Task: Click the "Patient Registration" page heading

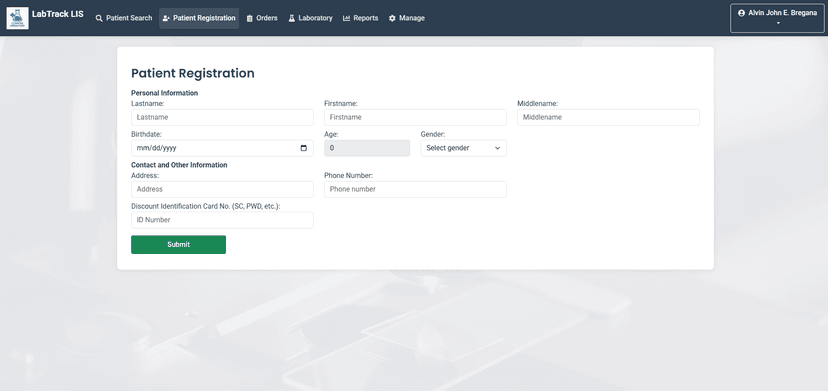Action: [x=193, y=73]
